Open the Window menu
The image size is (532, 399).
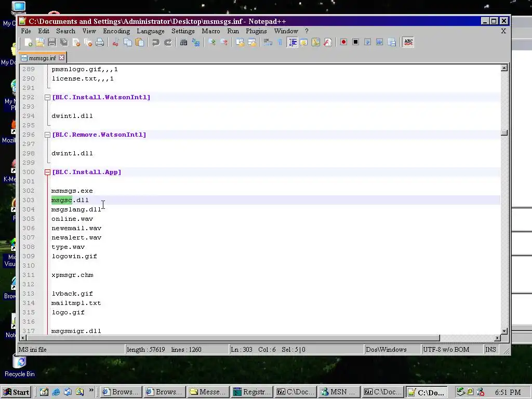[x=286, y=31]
